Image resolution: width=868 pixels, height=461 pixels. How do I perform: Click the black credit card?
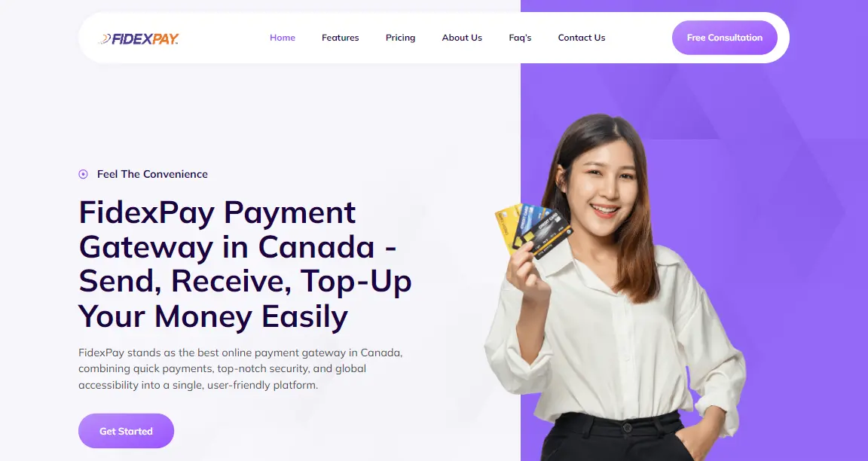pos(547,234)
